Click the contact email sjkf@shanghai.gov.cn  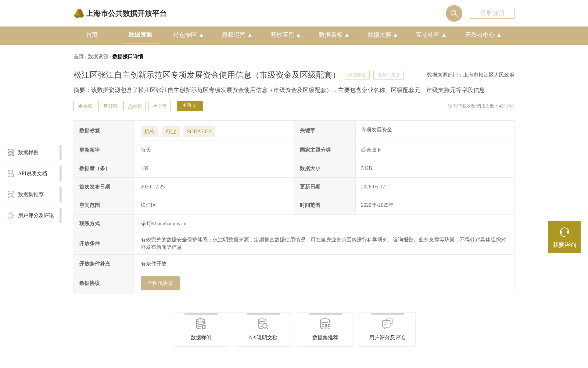pyautogui.click(x=164, y=224)
